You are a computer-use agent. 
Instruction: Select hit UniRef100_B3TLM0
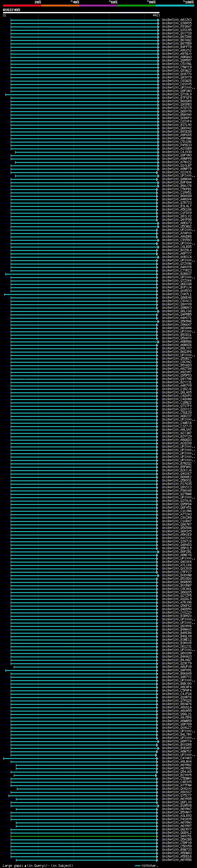[x=177, y=125]
